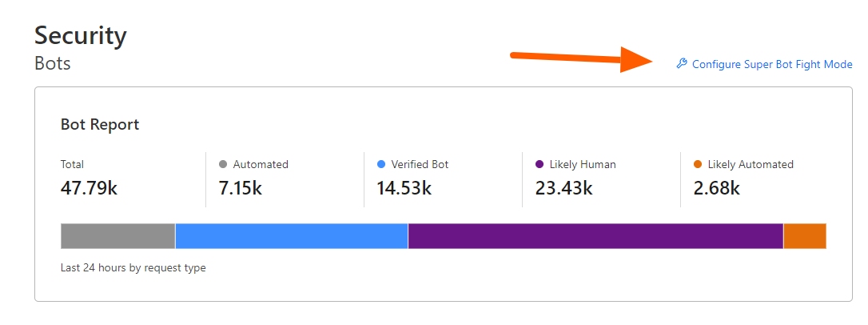The image size is (868, 325).
Task: Click the 7.15k Automated value
Action: coord(240,189)
